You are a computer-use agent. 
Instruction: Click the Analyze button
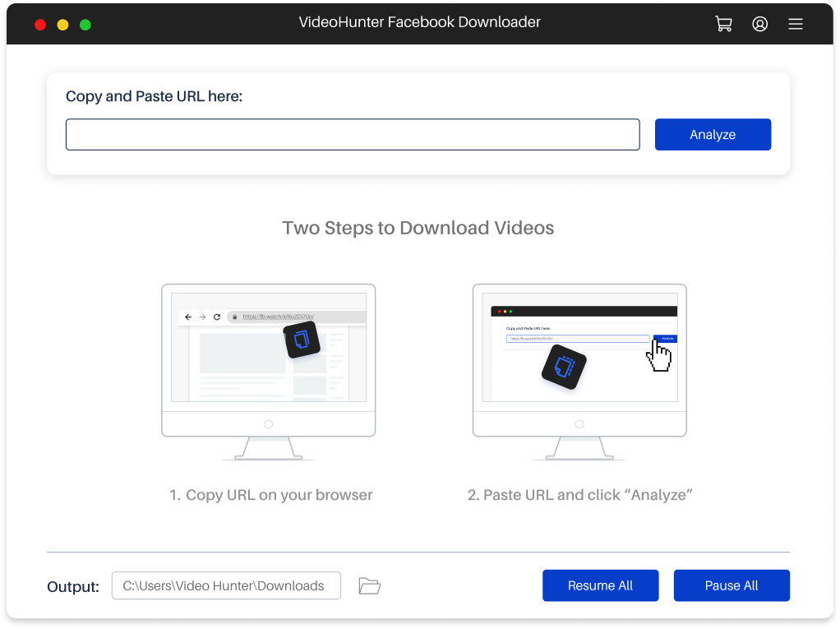pyautogui.click(x=713, y=135)
